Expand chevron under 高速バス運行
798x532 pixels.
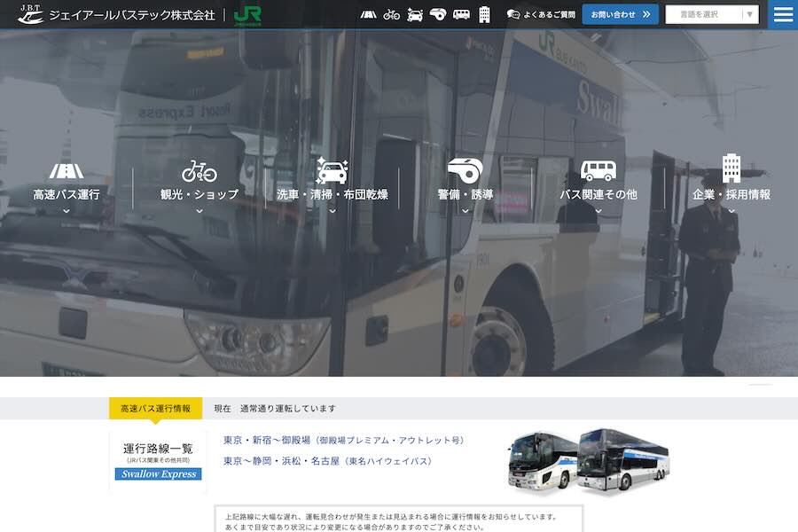point(66,211)
